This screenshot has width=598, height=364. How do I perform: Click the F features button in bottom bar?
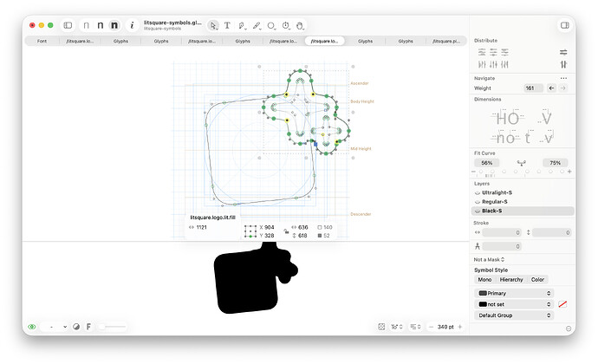click(88, 327)
